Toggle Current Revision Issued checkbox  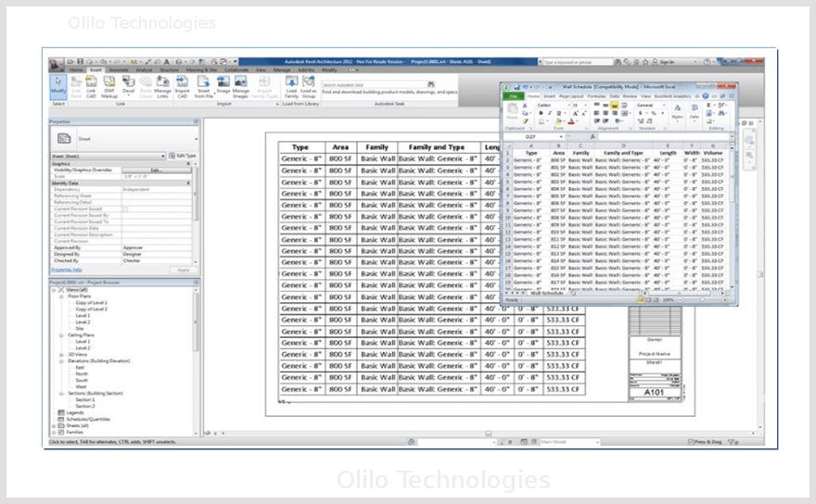(x=125, y=208)
